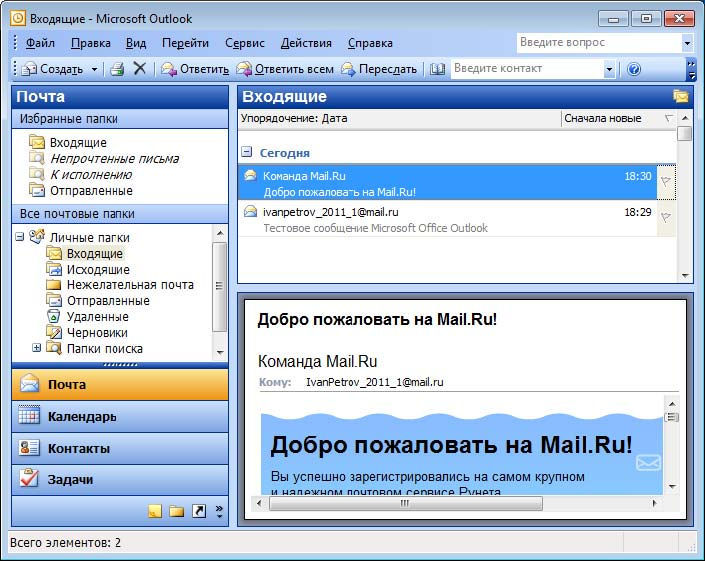The width and height of the screenshot is (705, 561).
Task: Switch to Задачи in navigation pane
Action: click(120, 480)
